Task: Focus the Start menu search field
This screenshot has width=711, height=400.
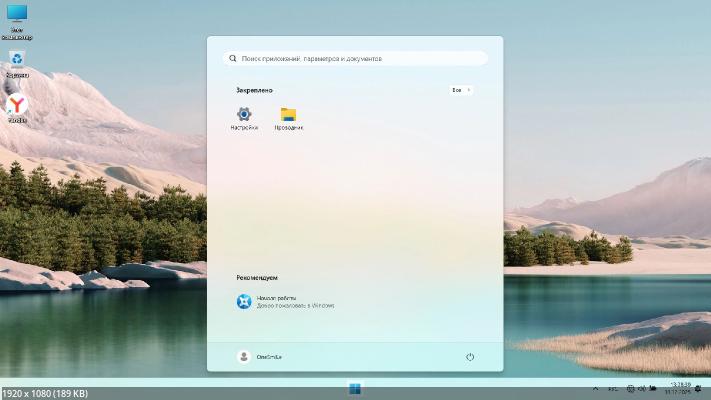Action: 355,59
